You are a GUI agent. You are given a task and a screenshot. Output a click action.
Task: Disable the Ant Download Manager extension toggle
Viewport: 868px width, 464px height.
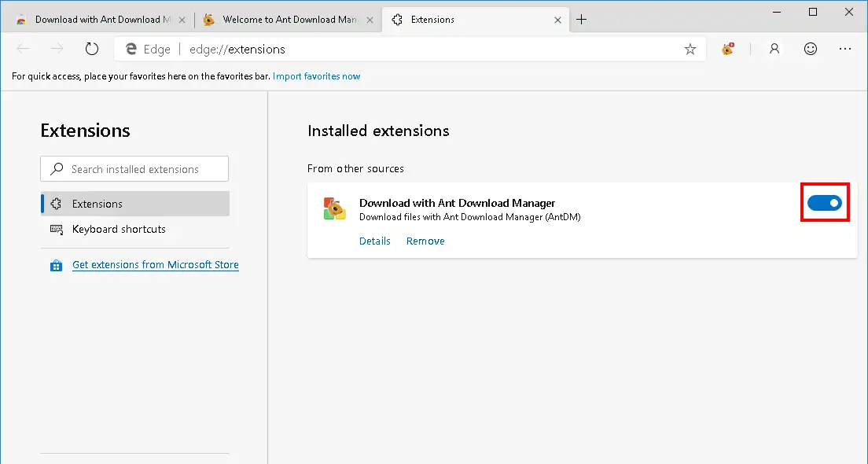coord(824,203)
